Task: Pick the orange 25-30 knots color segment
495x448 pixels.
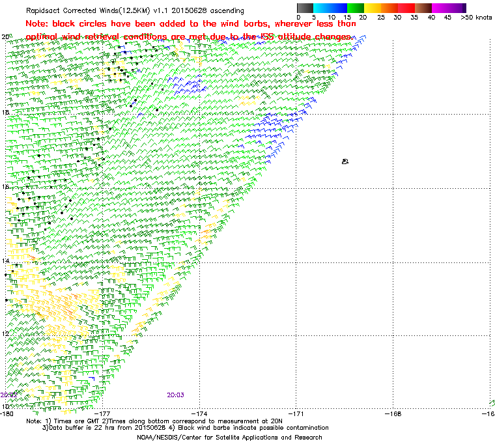Action: click(x=389, y=8)
